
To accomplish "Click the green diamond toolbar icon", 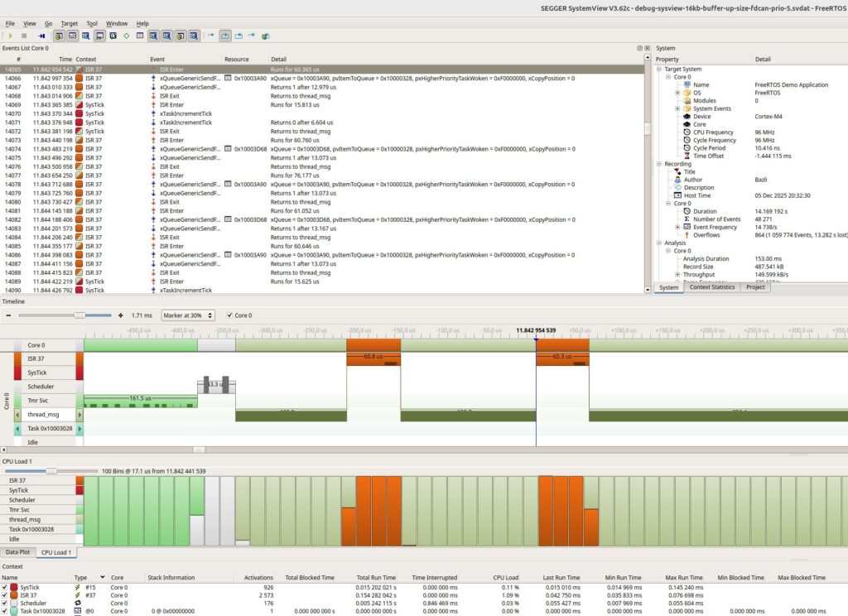I will (126, 36).
